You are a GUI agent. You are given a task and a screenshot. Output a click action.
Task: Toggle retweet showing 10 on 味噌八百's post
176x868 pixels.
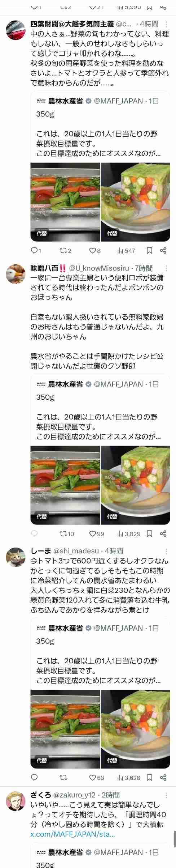click(x=67, y=534)
